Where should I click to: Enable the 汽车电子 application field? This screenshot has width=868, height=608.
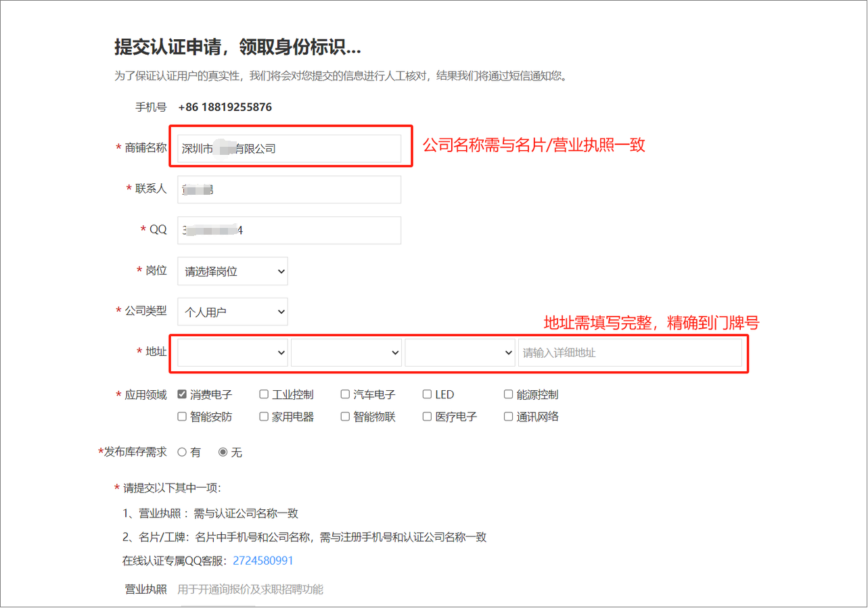pos(345,394)
